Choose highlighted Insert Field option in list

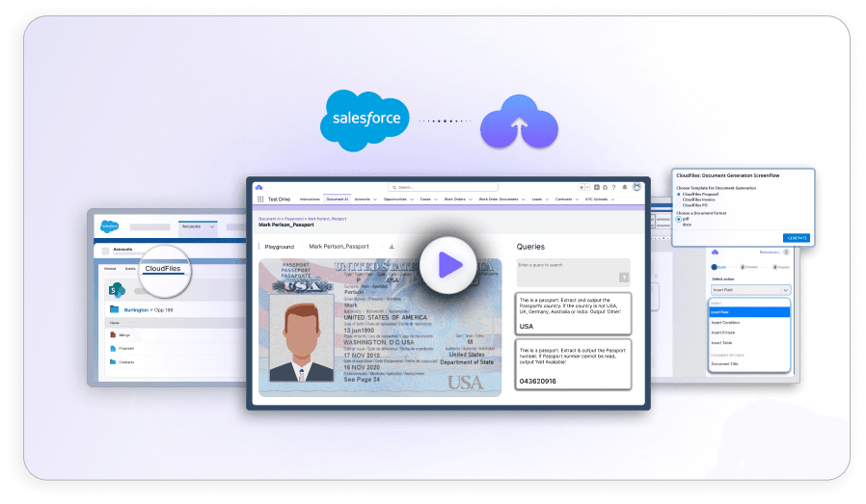(x=749, y=312)
